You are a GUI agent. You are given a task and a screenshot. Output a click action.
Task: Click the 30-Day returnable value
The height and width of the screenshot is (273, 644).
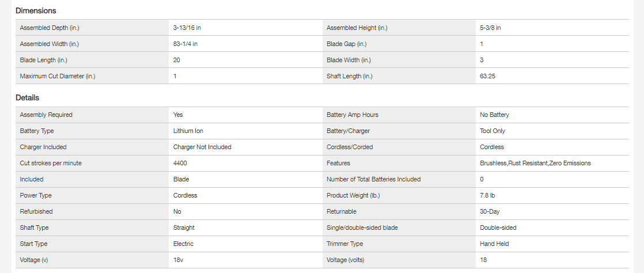(x=490, y=212)
